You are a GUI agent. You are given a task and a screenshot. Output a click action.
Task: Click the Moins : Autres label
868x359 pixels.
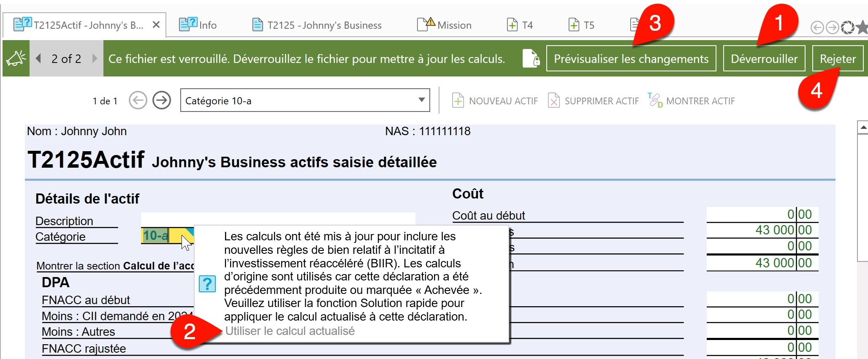[78, 332]
